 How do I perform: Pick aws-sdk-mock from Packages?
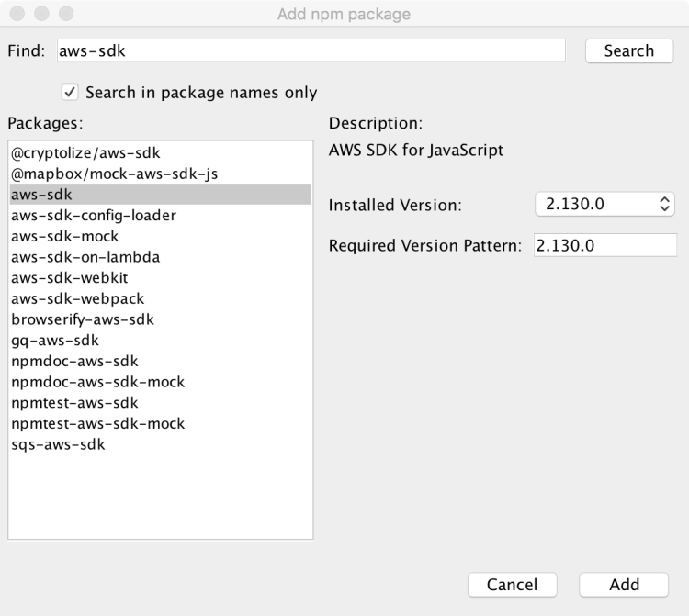pyautogui.click(x=161, y=236)
